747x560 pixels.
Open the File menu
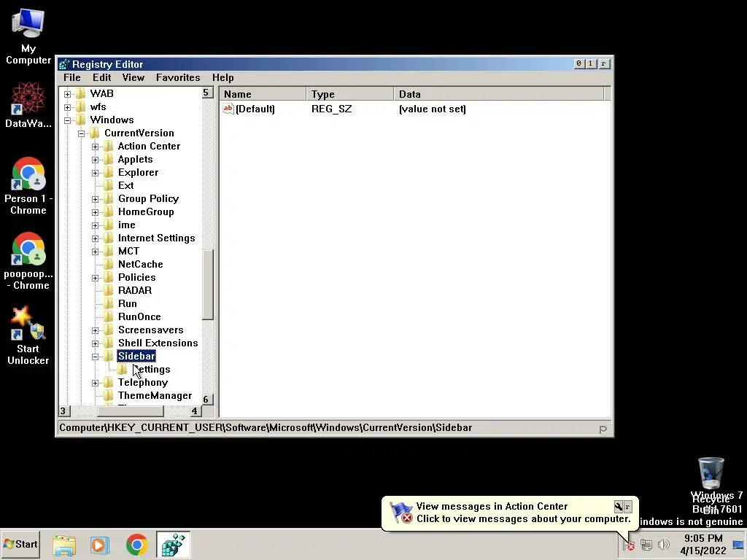click(72, 77)
